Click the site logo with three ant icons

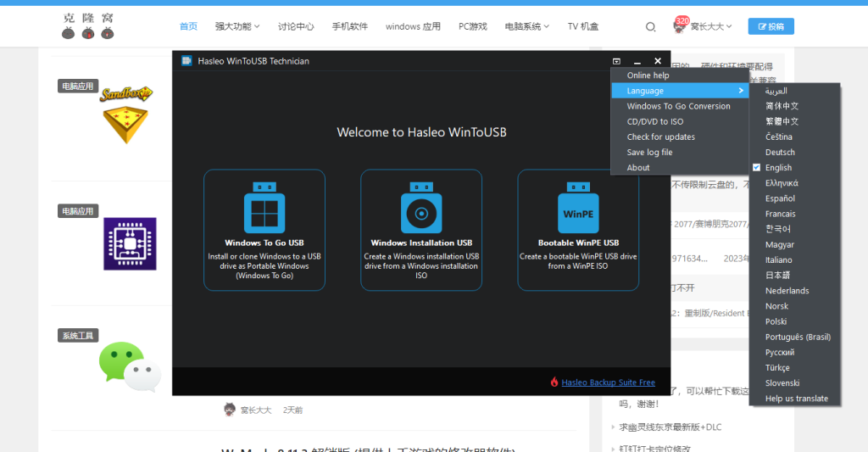[87, 26]
